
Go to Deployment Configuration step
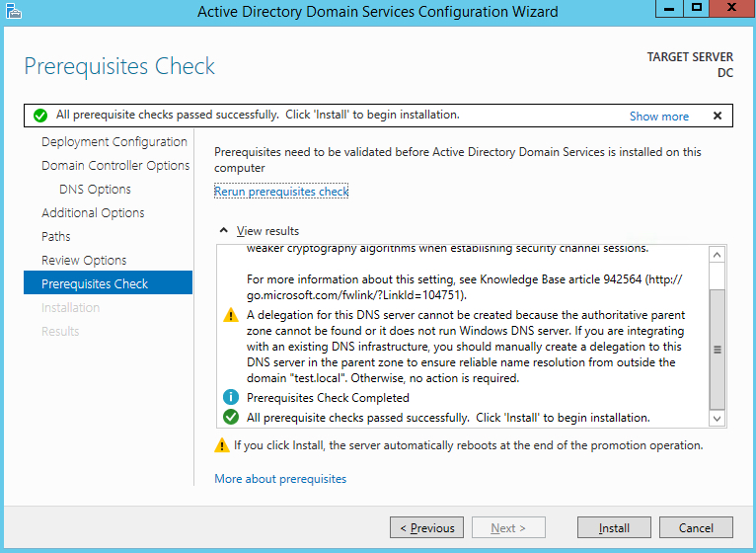[x=114, y=142]
